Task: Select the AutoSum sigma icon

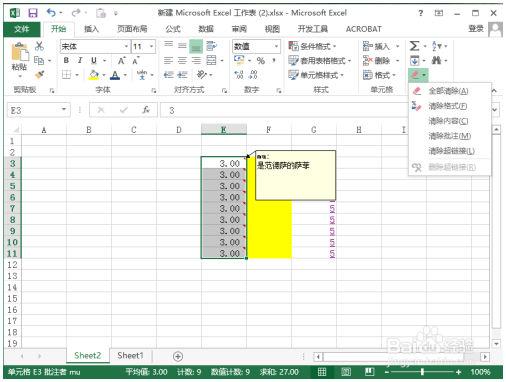Action: pyautogui.click(x=414, y=46)
